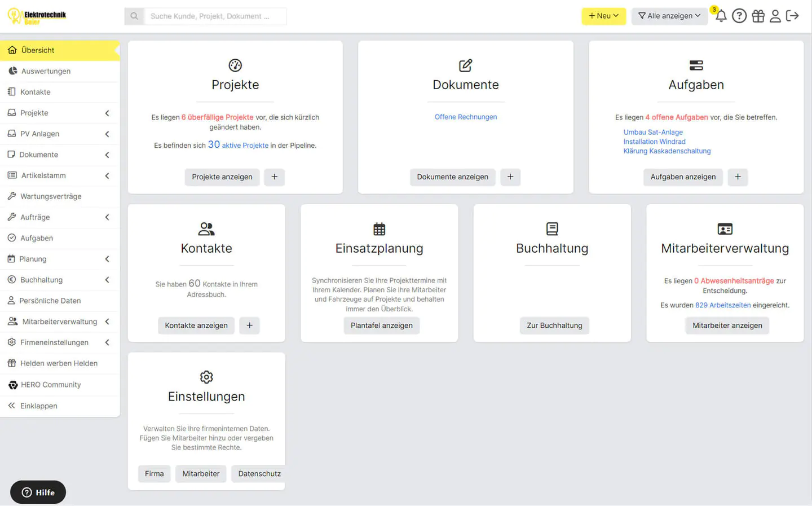Click the Plantafel anzeigen button
Viewport: 812px width, 506px height.
[x=382, y=325]
